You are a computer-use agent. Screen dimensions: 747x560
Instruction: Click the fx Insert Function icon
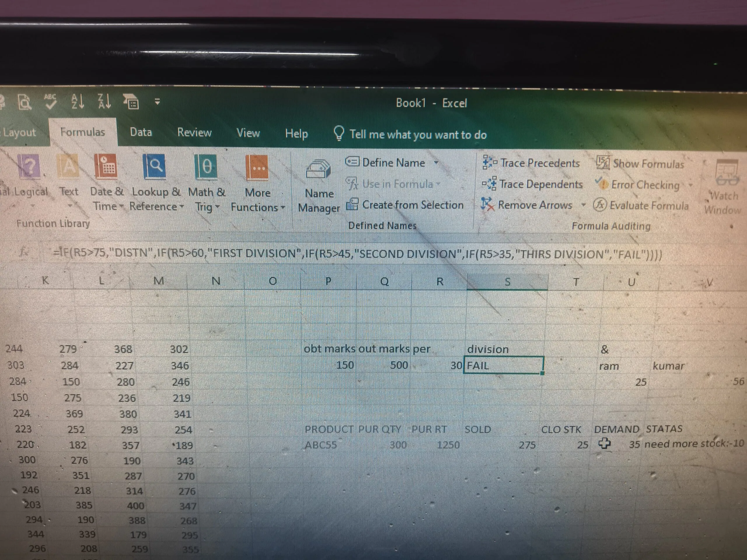(x=24, y=252)
